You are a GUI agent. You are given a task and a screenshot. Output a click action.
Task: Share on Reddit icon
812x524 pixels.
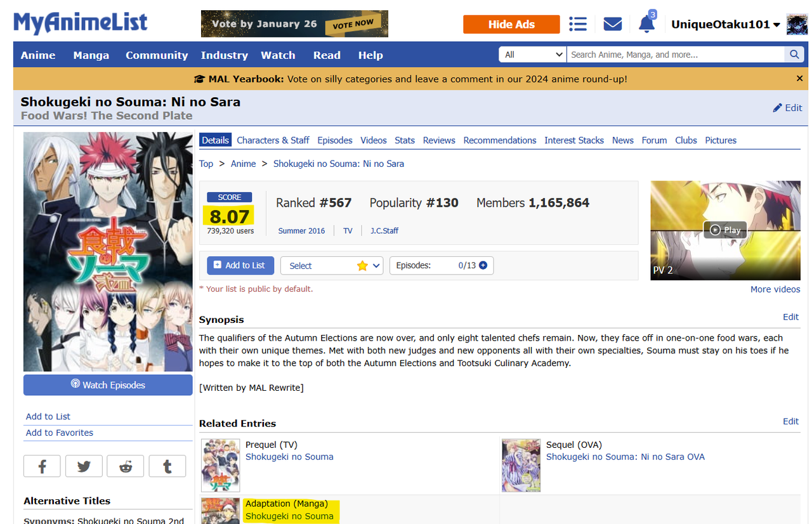pyautogui.click(x=126, y=466)
